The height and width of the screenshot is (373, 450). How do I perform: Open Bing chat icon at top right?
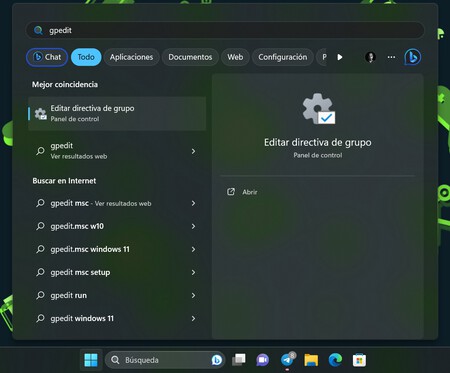point(413,57)
